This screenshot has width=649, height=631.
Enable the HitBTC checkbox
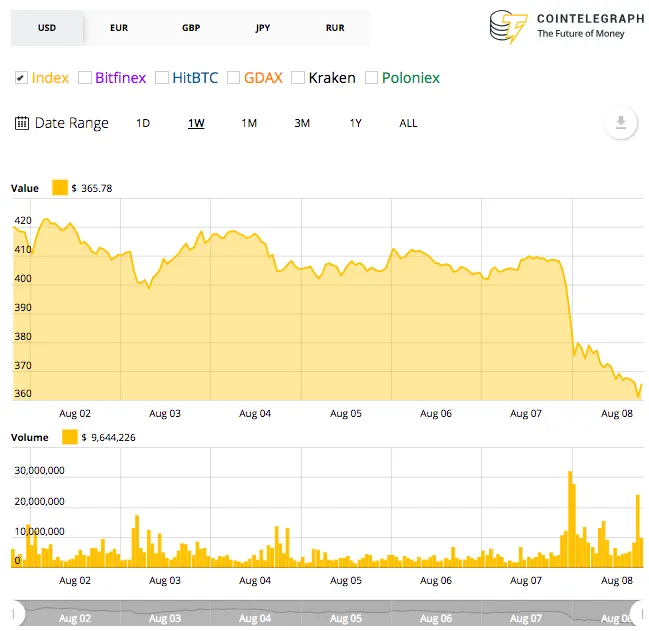pos(162,78)
